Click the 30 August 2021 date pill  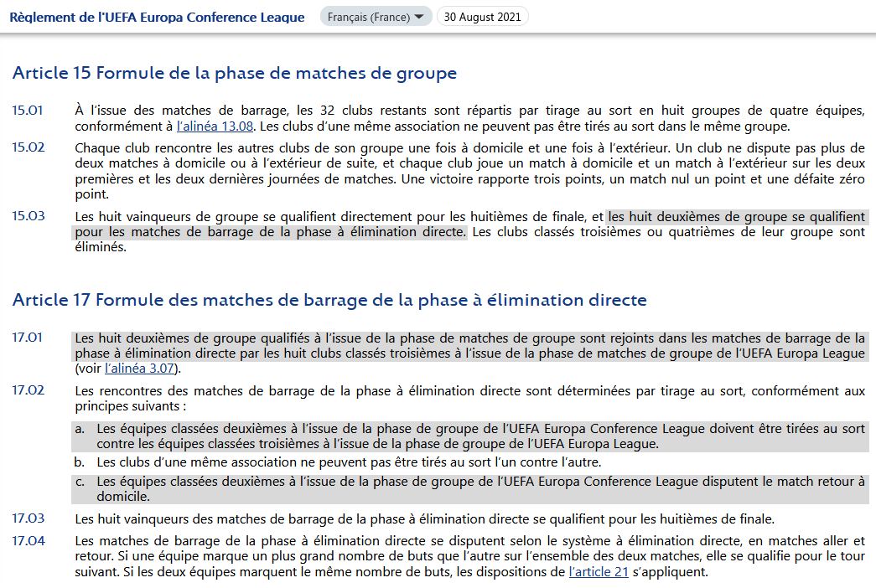(482, 17)
